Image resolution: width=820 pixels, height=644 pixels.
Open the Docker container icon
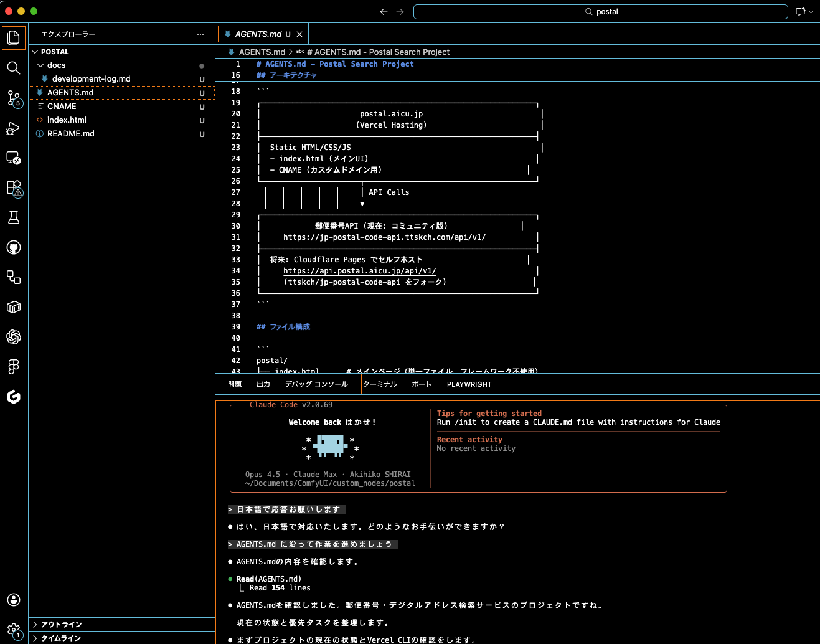coord(14,306)
